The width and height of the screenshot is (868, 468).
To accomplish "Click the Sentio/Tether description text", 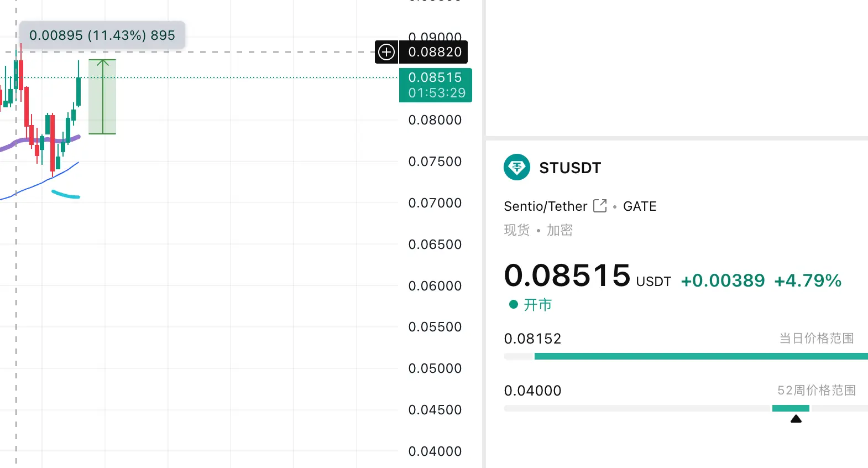I will 545,206.
